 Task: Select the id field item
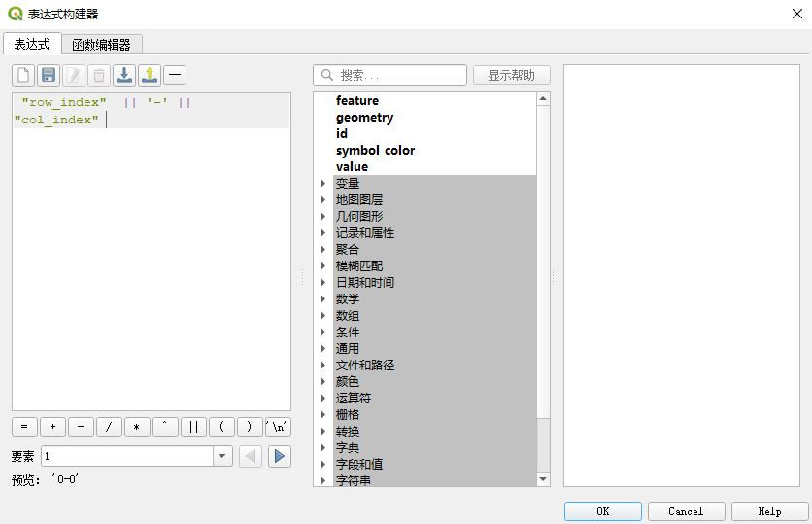[342, 134]
